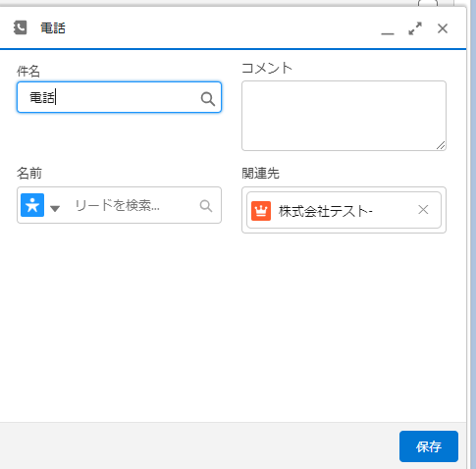The width and height of the screenshot is (476, 469).
Task: Click the blue lead object icon
Action: [x=32, y=205]
